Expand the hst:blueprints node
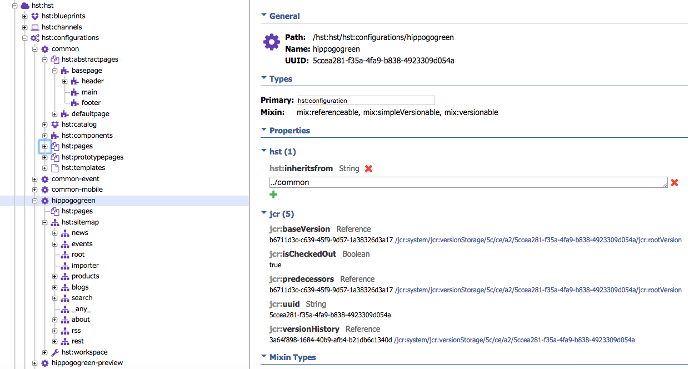This screenshot has height=369, width=699. [x=25, y=16]
